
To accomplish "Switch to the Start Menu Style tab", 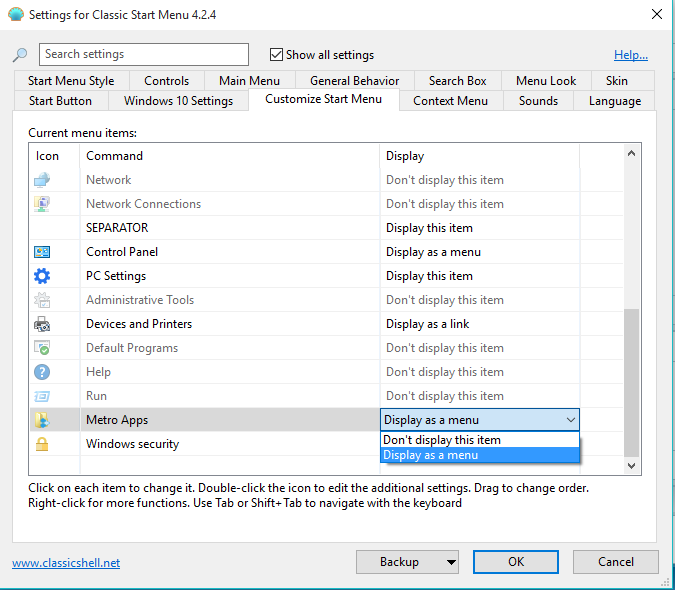I will [71, 81].
